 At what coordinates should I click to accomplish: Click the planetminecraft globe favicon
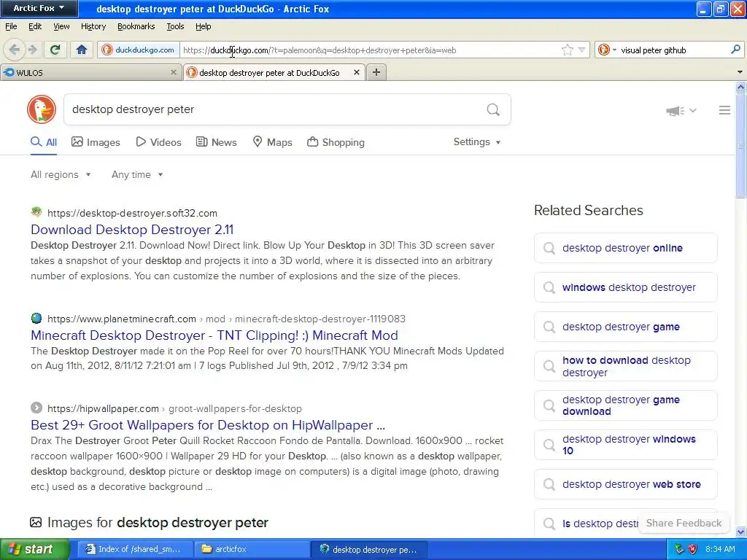(36, 318)
